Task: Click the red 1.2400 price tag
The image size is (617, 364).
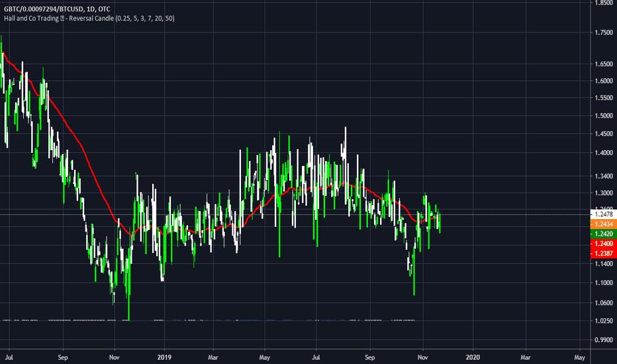Action: (x=604, y=244)
